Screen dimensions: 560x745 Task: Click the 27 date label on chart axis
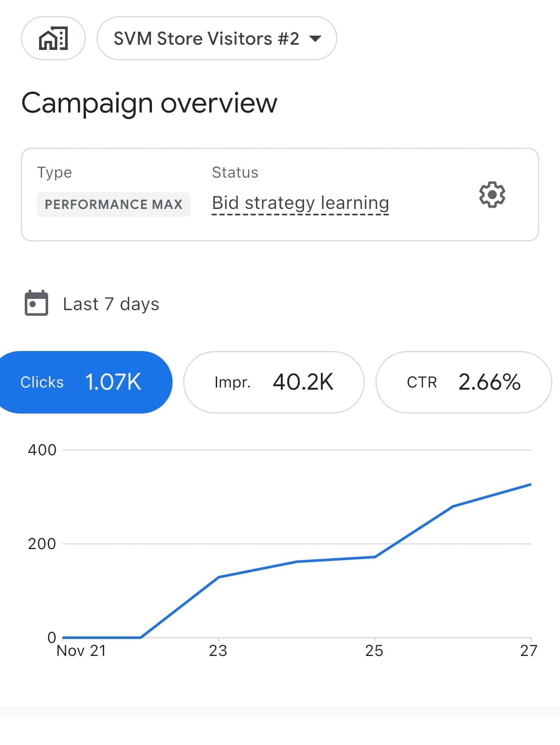coord(528,651)
